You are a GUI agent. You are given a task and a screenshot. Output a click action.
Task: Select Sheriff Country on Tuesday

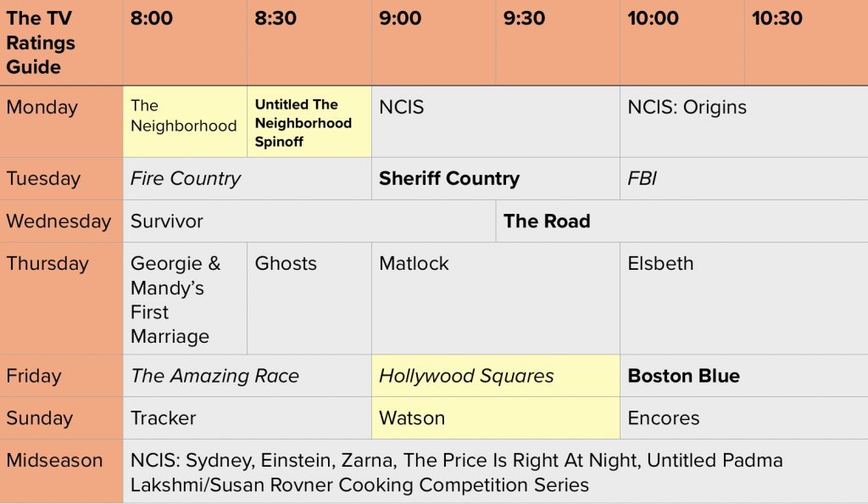449,179
